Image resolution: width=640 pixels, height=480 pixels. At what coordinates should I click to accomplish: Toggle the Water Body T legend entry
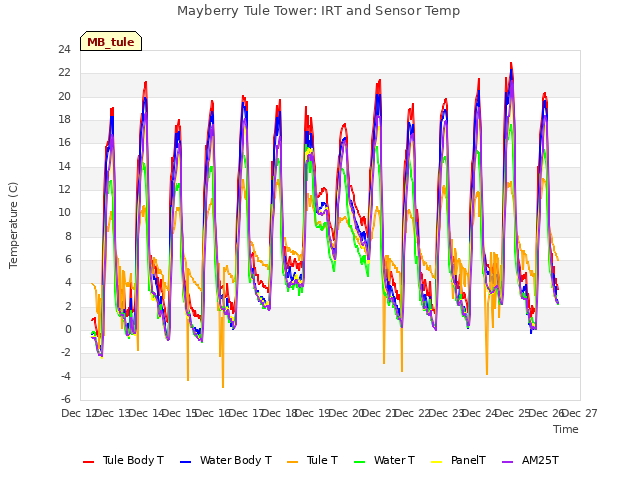(x=226, y=460)
